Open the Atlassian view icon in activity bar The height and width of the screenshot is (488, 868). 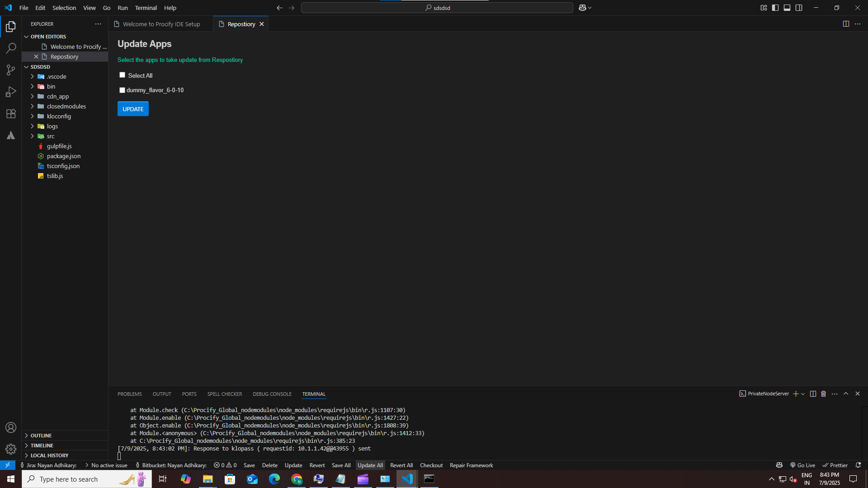[11, 135]
